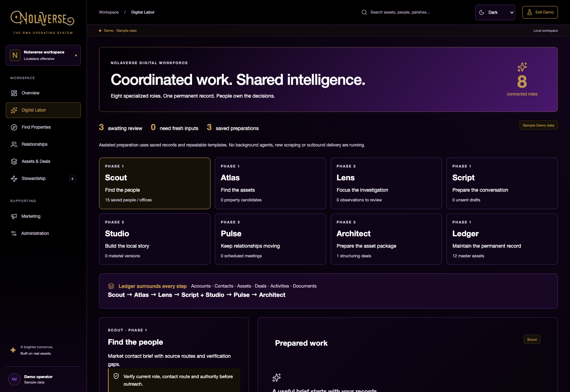Click the Overview grid icon in sidebar
The width and height of the screenshot is (570, 392).
pyautogui.click(x=14, y=93)
